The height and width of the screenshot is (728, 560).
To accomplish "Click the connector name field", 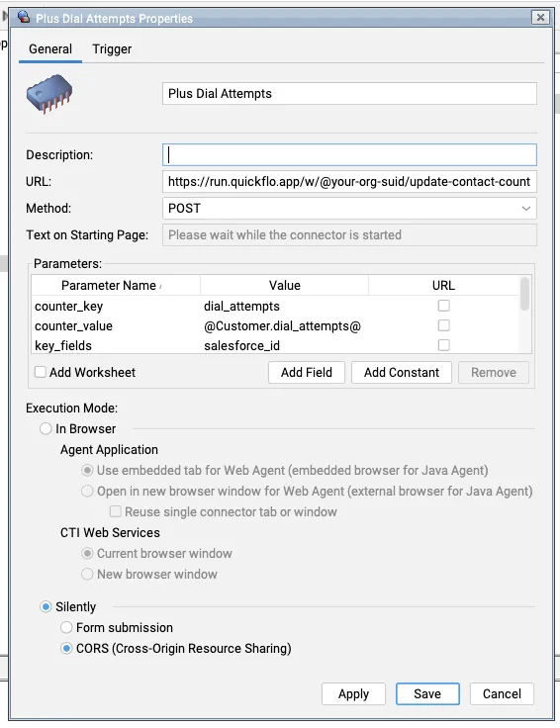I will click(x=349, y=93).
